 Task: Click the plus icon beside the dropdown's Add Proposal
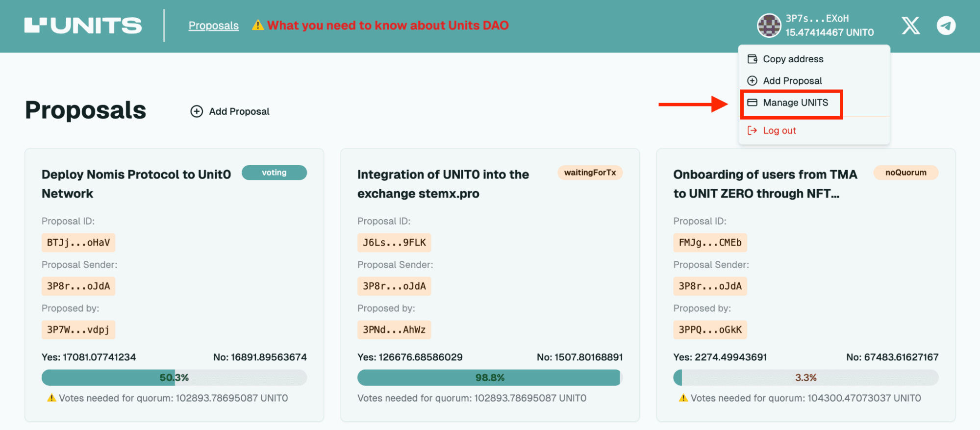(752, 80)
